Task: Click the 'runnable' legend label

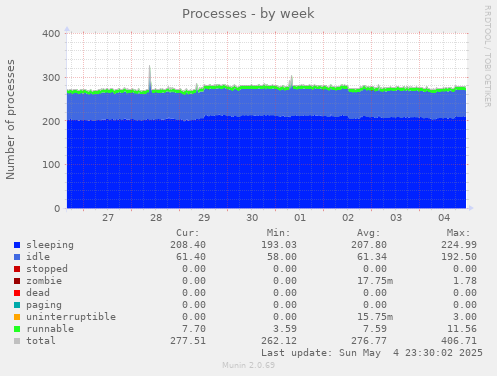Action: (50, 329)
